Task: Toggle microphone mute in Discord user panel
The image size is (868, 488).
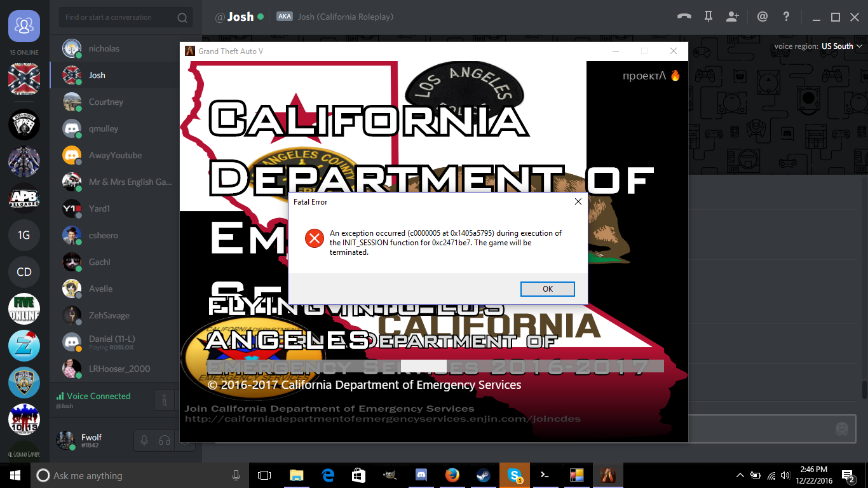Action: 144,440
